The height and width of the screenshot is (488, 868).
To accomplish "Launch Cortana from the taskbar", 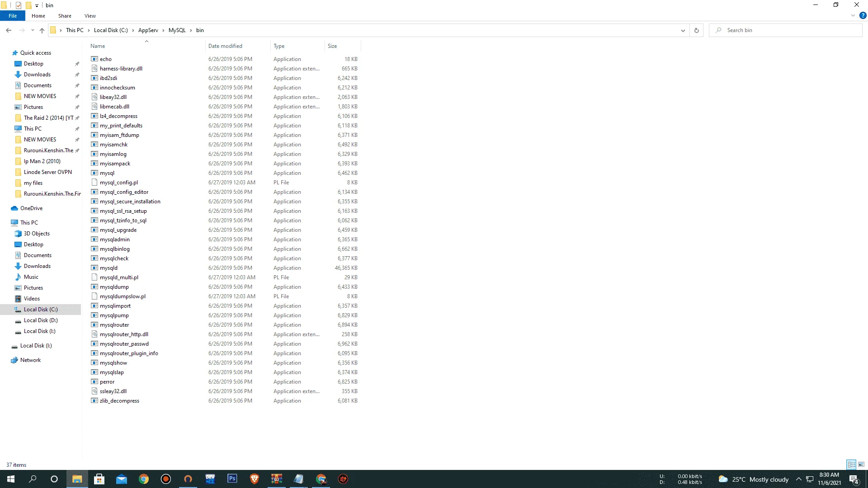I will pos(54,479).
